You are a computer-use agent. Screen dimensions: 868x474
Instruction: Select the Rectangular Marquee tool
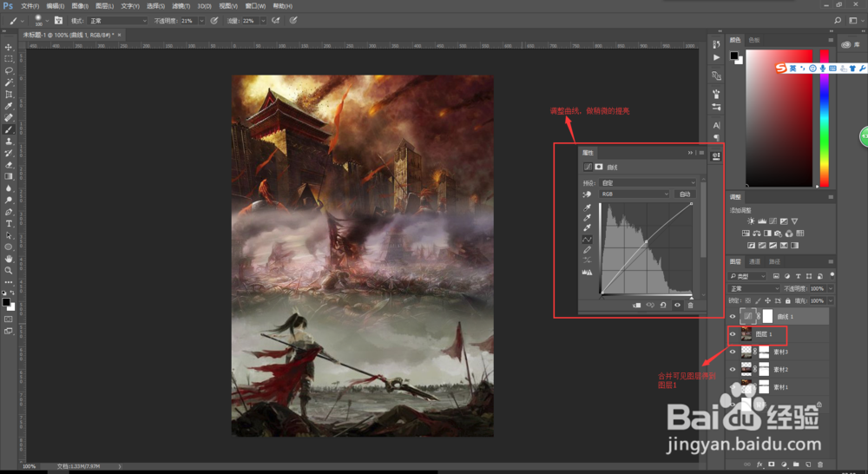pos(9,59)
